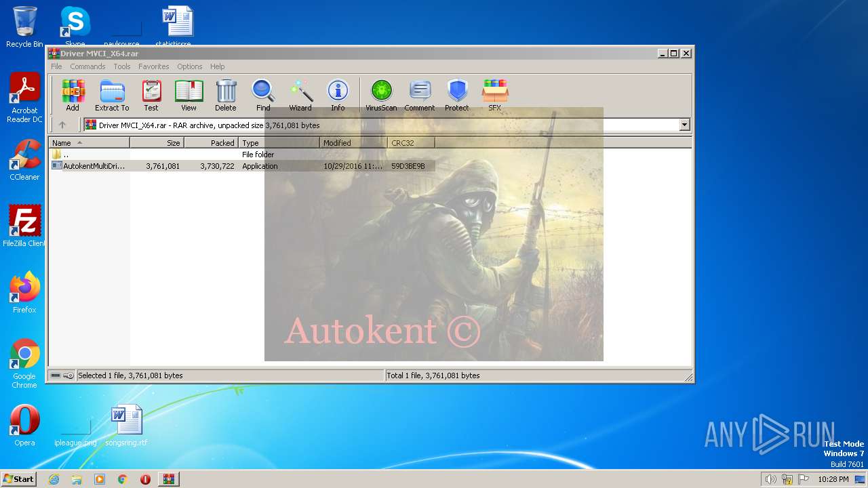Open FileZilla Client shortcut

tap(24, 226)
